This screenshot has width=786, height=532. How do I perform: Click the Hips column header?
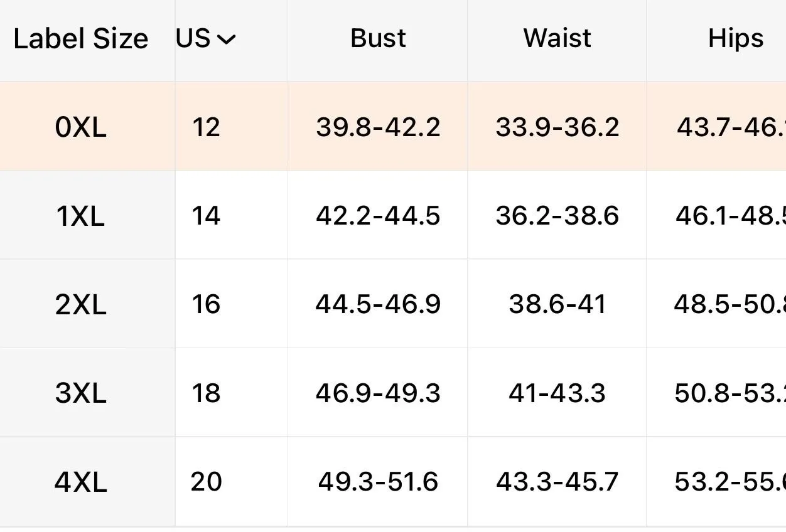pyautogui.click(x=736, y=39)
